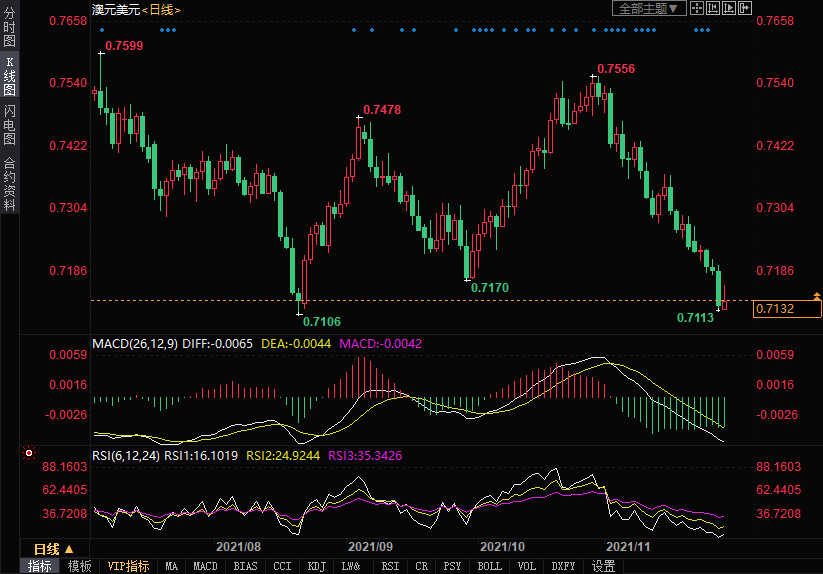This screenshot has width=823, height=574.
Task: Click the <日线> period label in chart title
Action: pos(160,9)
